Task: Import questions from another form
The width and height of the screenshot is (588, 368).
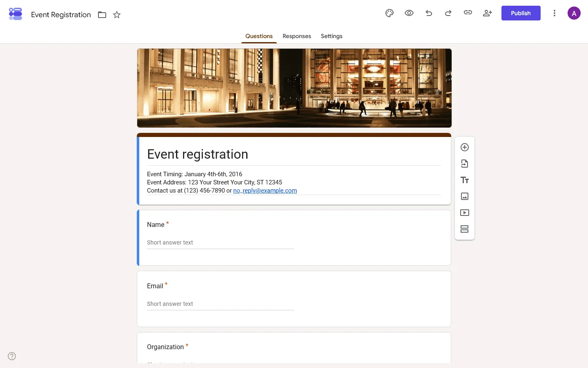Action: [x=465, y=164]
